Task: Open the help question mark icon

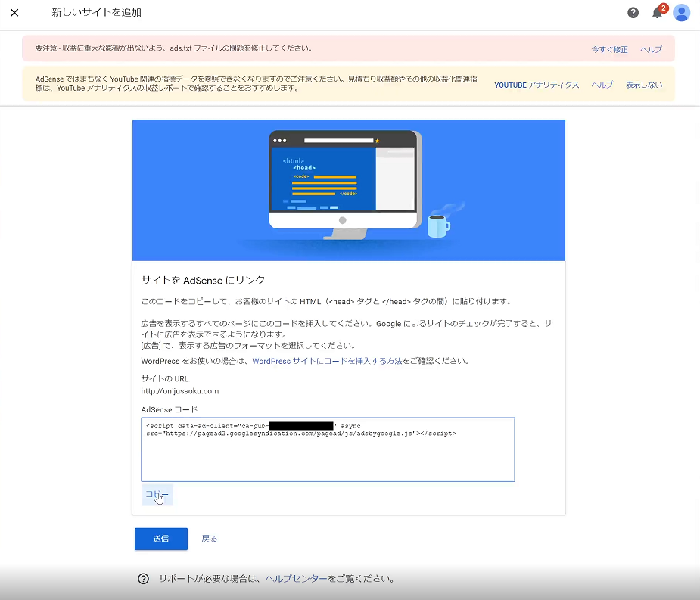Action: [633, 13]
